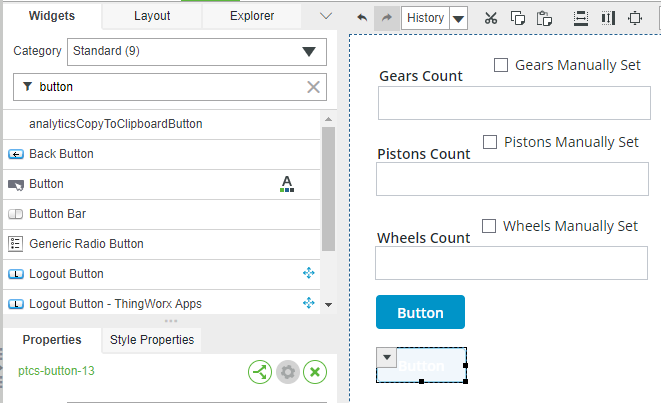
Task: Open widget configuration gear icon
Action: (x=288, y=372)
